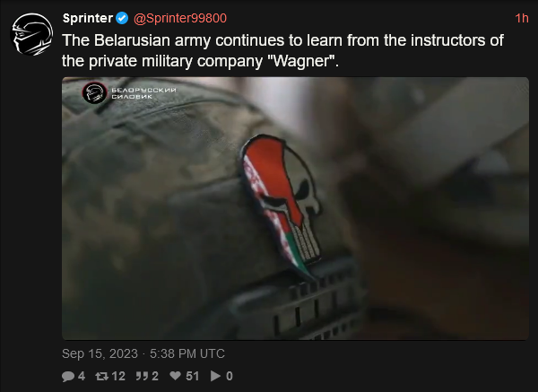Image resolution: width=538 pixels, height=392 pixels.
Task: Open the Sprinter display name
Action: pos(88,18)
